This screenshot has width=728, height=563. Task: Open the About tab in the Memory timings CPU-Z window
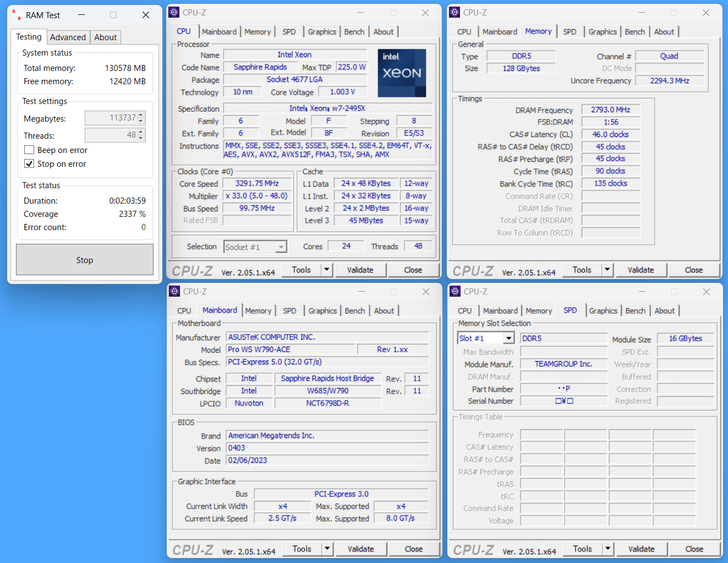pos(664,32)
